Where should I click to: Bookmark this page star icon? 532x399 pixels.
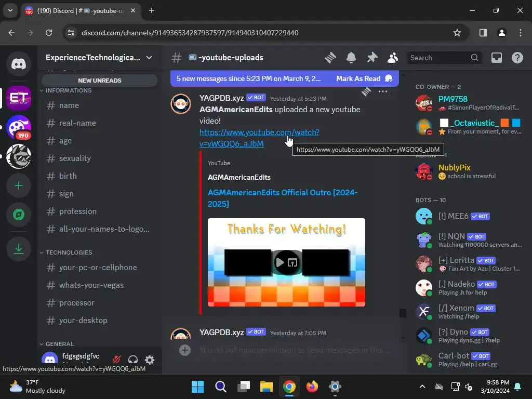click(457, 33)
